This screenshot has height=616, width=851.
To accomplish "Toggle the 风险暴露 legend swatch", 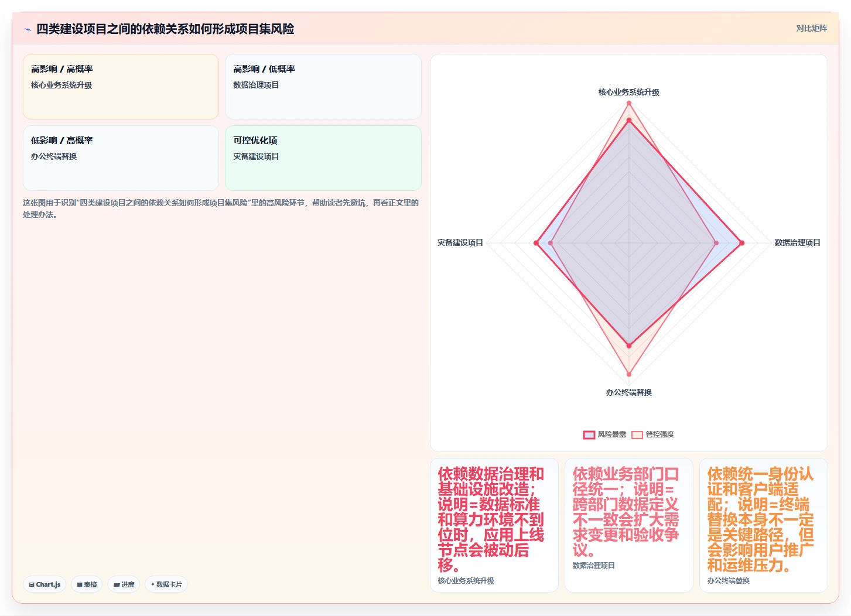I will [589, 434].
